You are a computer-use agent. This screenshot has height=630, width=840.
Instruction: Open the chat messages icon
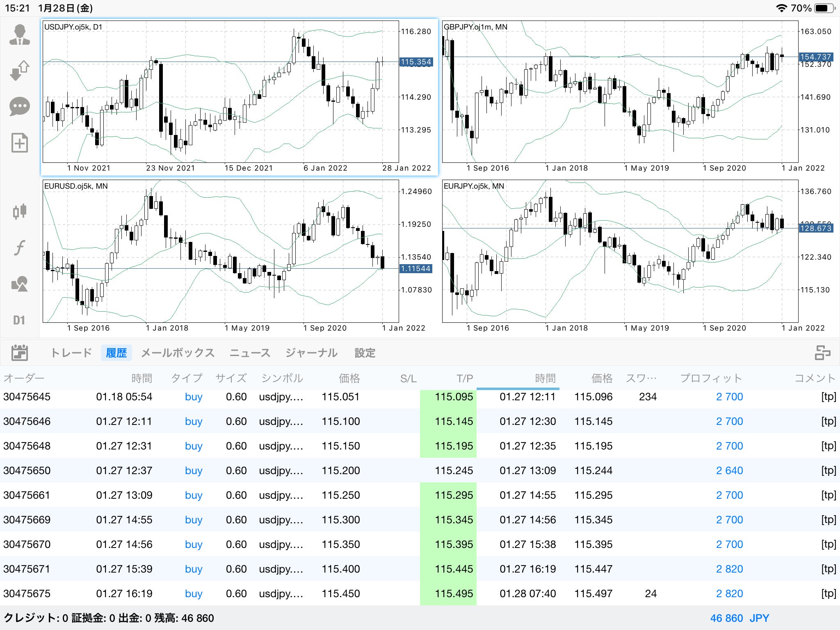19,107
